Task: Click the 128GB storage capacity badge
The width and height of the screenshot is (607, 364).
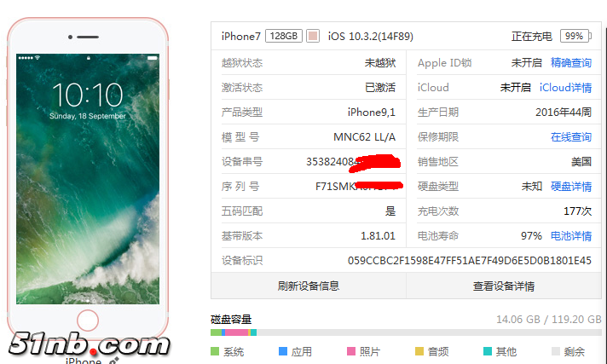Action: coord(284,36)
